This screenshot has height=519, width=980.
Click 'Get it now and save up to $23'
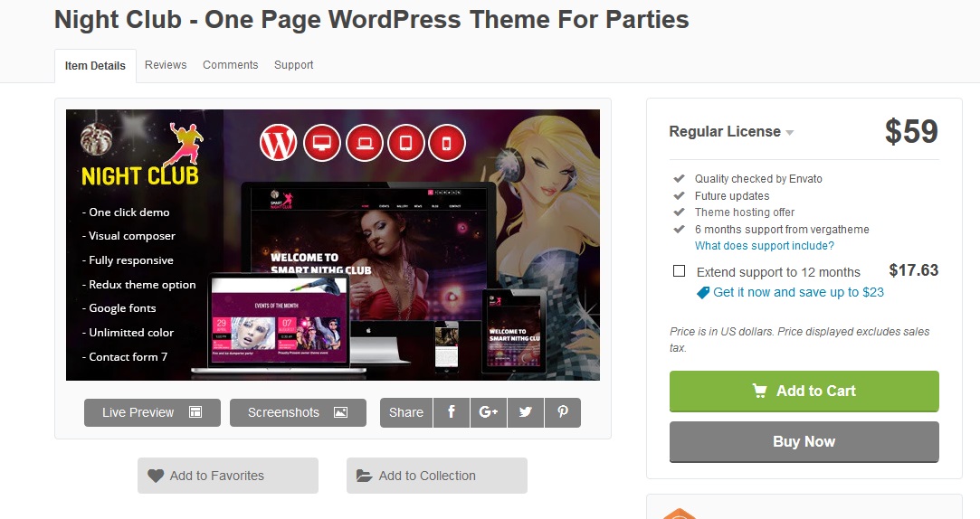pyautogui.click(x=798, y=292)
